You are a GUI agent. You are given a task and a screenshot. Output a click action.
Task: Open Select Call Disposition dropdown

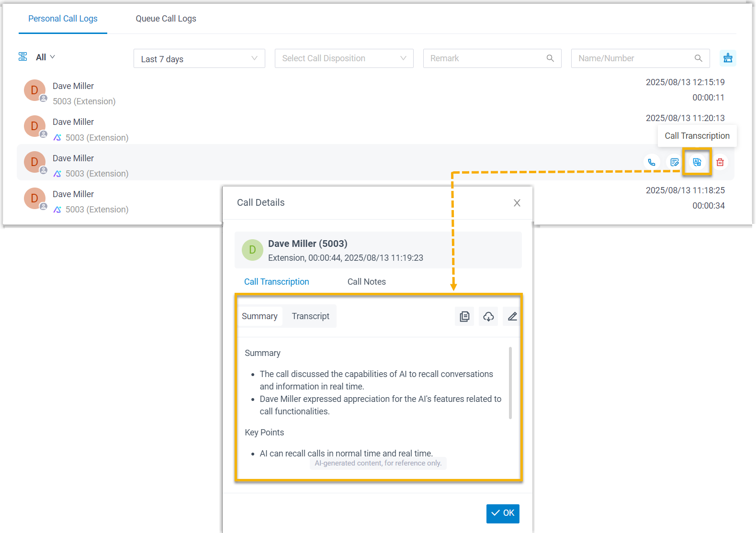[344, 58]
